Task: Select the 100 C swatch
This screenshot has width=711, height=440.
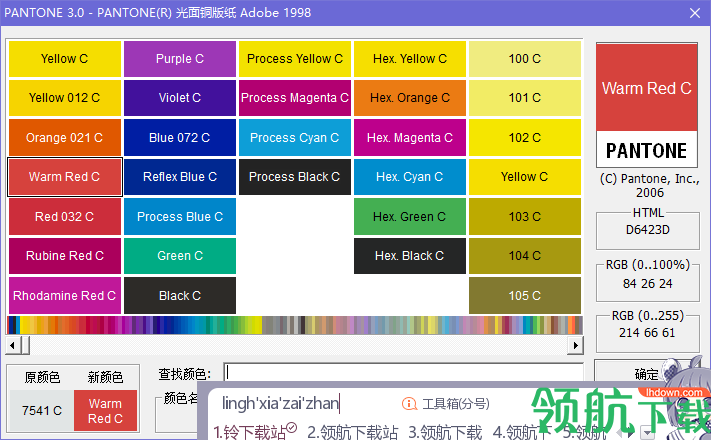Action: [x=525, y=59]
